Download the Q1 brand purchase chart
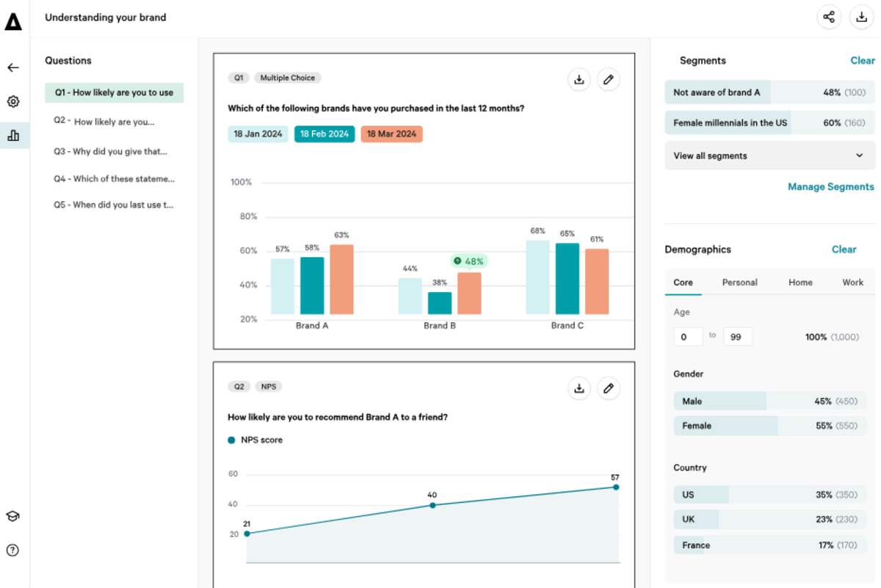The width and height of the screenshot is (881, 588). point(579,79)
